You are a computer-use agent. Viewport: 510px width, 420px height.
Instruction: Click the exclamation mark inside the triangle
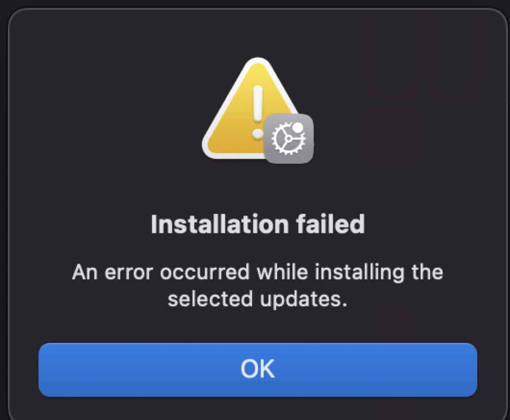click(x=258, y=111)
